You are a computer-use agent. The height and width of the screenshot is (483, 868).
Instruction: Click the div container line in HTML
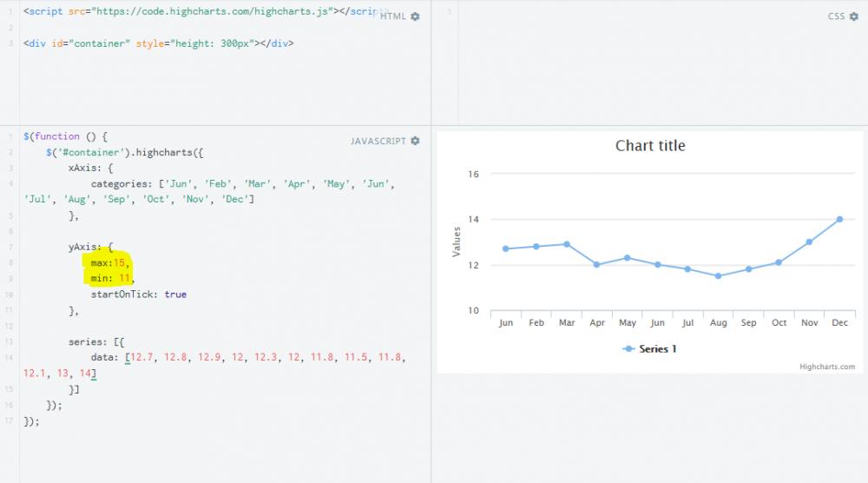coord(158,43)
